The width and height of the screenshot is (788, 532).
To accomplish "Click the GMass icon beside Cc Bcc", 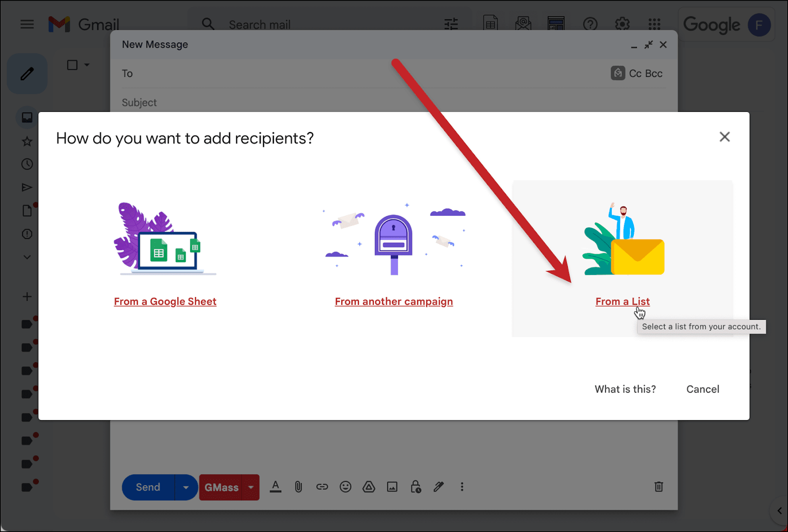I will click(x=618, y=73).
